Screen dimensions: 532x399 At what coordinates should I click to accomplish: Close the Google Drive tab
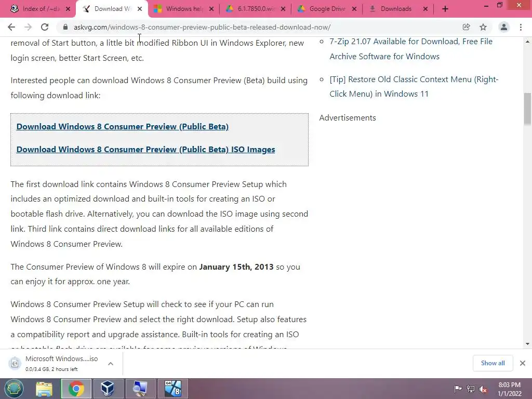(x=354, y=9)
